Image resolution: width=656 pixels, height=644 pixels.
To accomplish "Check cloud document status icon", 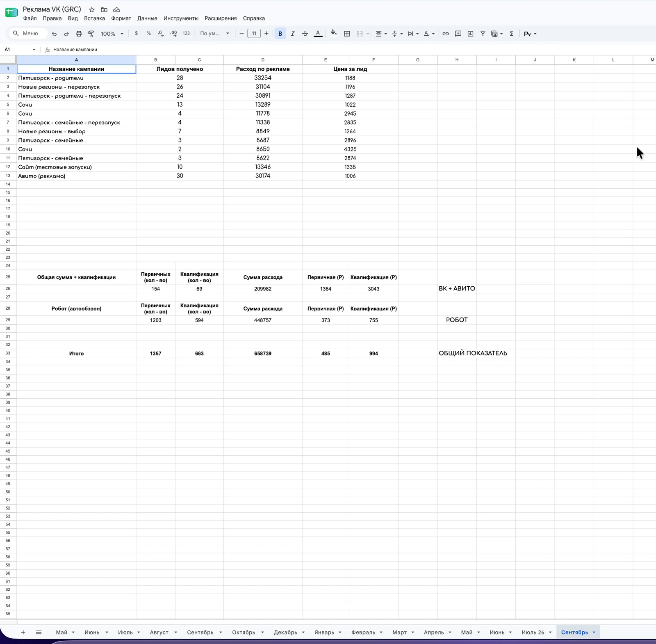I will coord(116,9).
